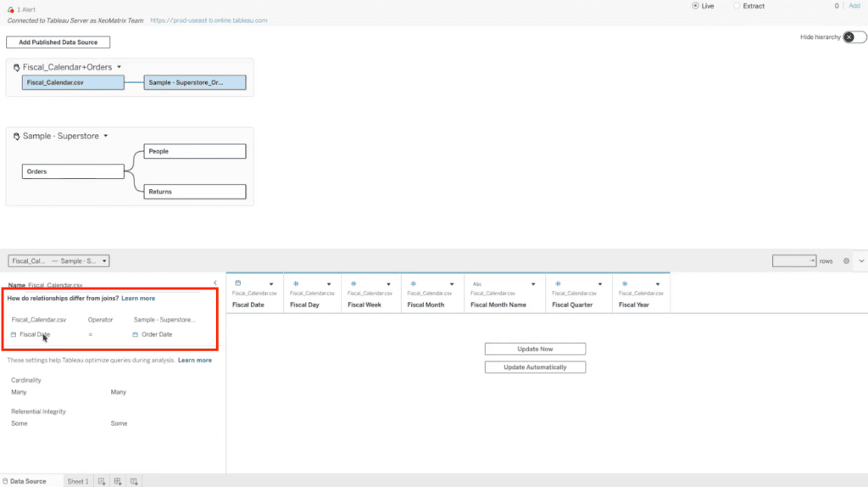Select the People table box
The height and width of the screenshot is (487, 868).
195,151
